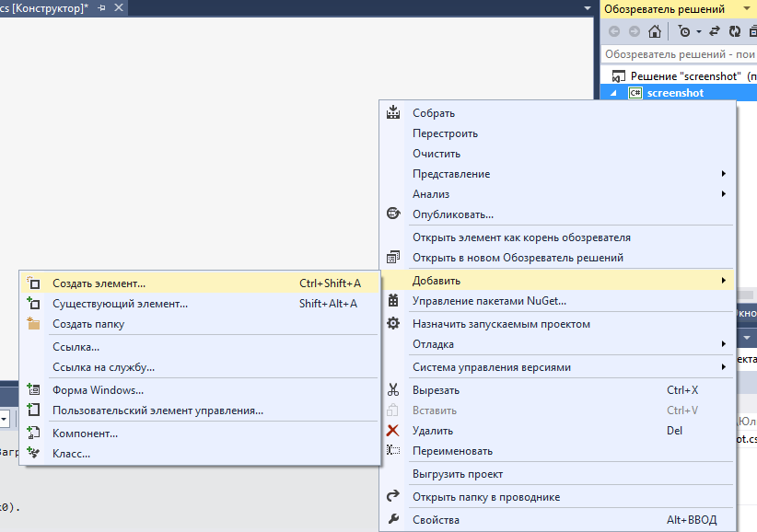Select Класс... menu entry
Viewport: 757px width, 532px height.
pyautogui.click(x=199, y=454)
